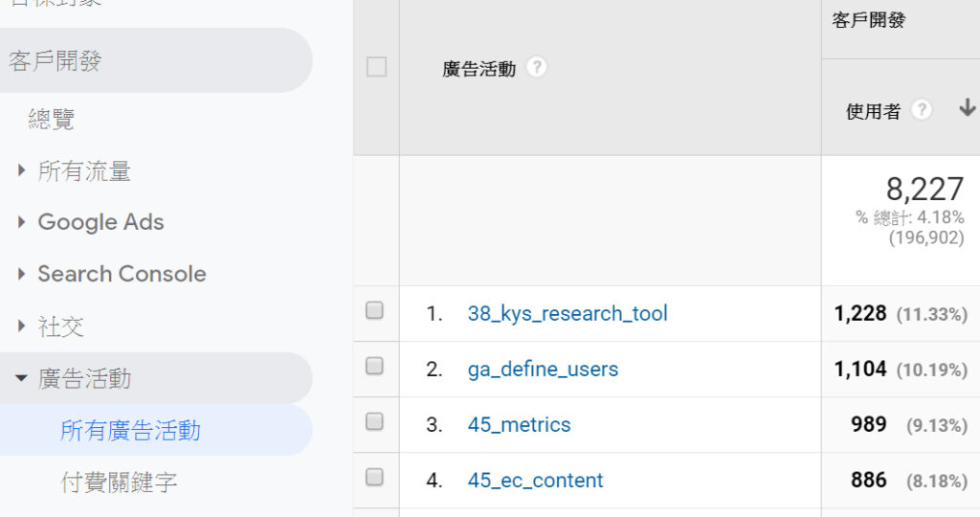Viewport: 980px width, 517px height.
Task: Open the 45_metrics campaign link
Action: pos(519,424)
